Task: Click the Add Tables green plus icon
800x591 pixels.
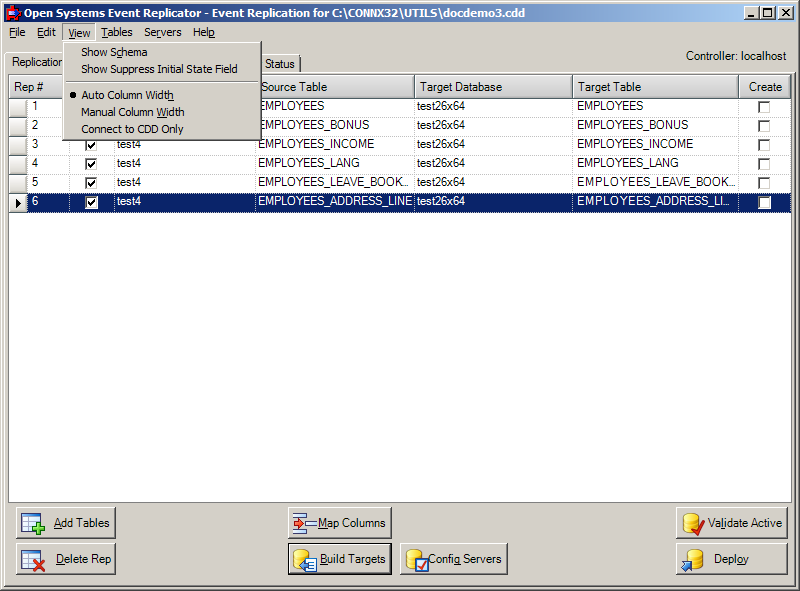Action: (x=36, y=522)
